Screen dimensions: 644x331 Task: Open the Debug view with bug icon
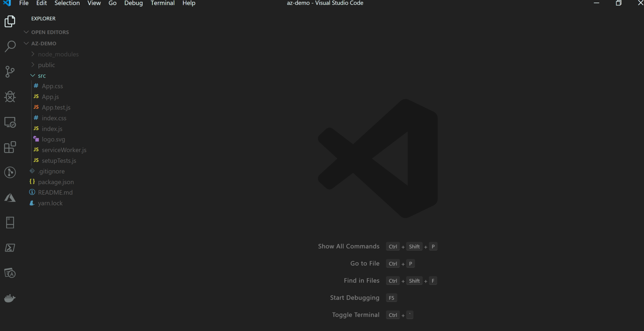pos(10,97)
